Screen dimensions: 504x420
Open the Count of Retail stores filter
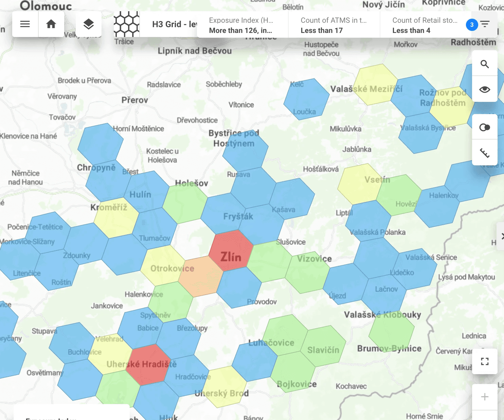(425, 25)
